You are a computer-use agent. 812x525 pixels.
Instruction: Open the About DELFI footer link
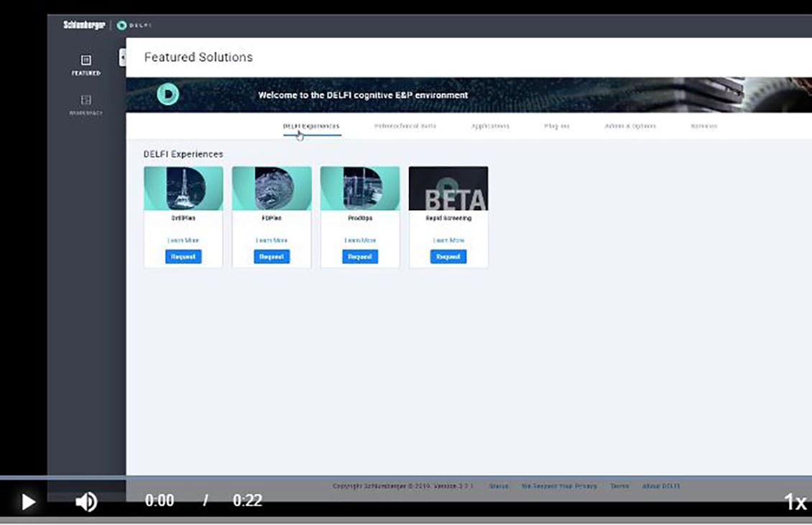661,486
